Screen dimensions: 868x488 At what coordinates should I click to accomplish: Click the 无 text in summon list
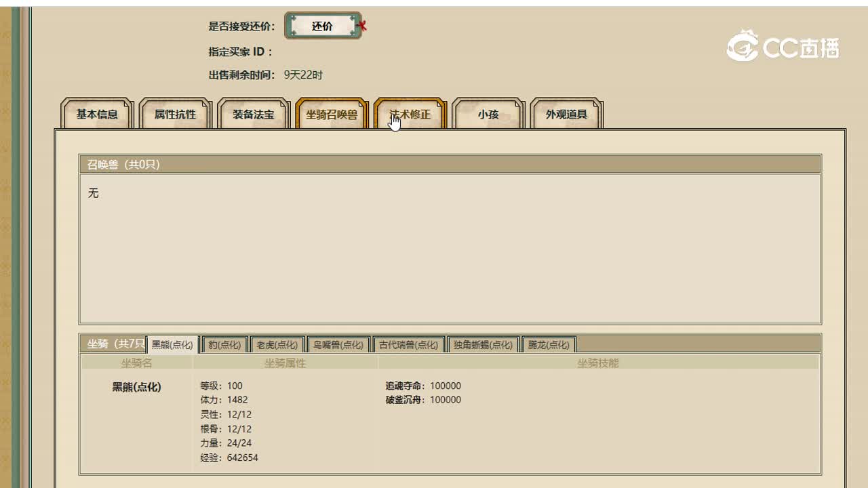(x=94, y=193)
